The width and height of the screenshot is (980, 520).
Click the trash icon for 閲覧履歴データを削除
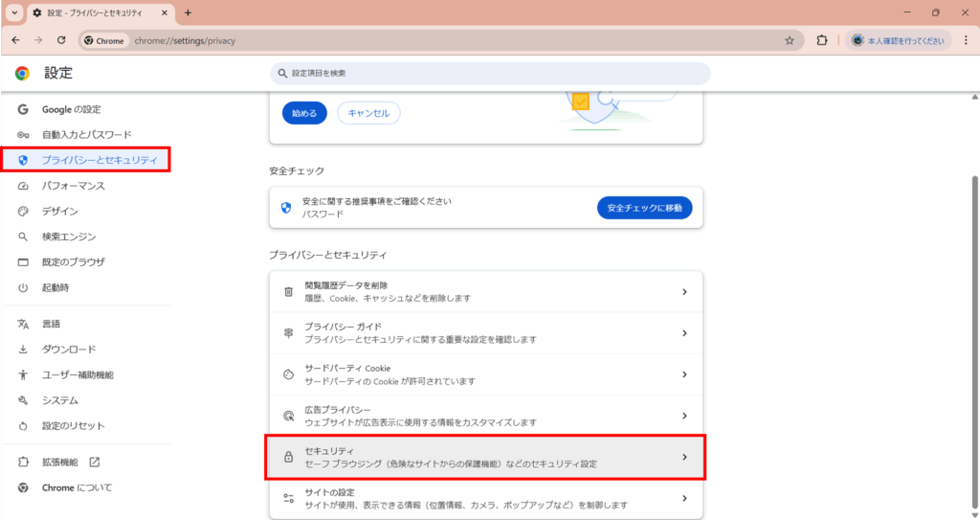tap(288, 292)
